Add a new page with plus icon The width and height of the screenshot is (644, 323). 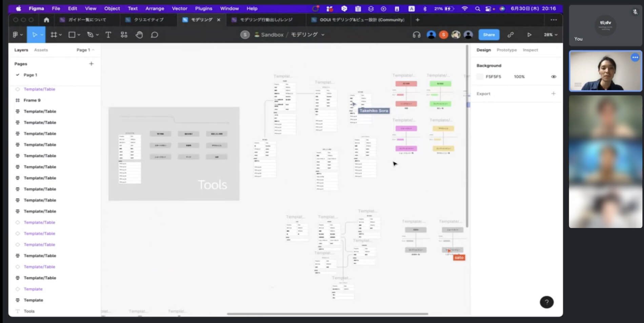(91, 63)
